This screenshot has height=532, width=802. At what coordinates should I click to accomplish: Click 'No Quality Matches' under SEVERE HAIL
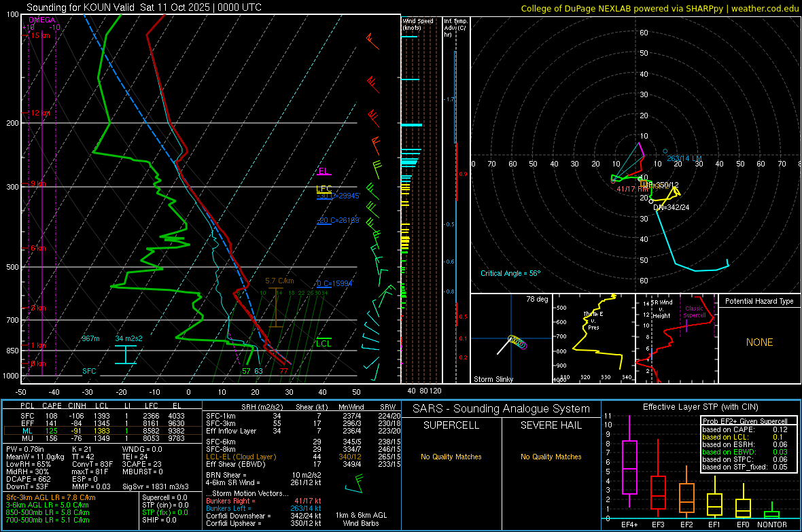coord(551,457)
